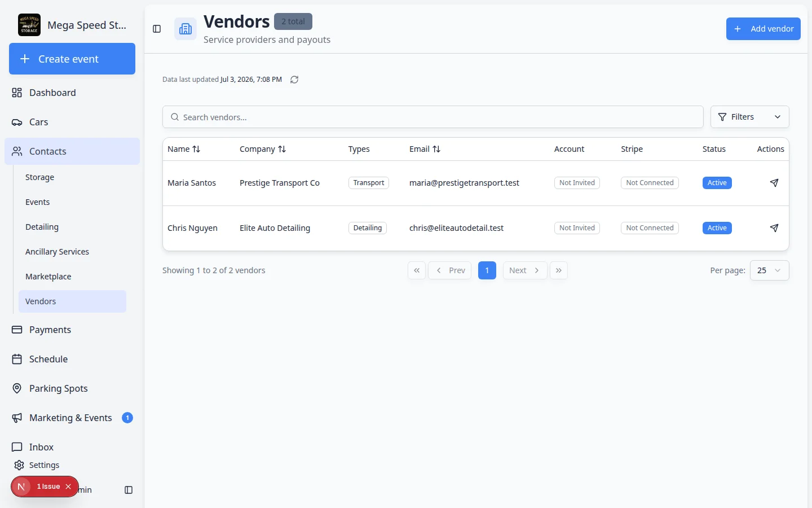Click the Add vendor button

(x=763, y=29)
